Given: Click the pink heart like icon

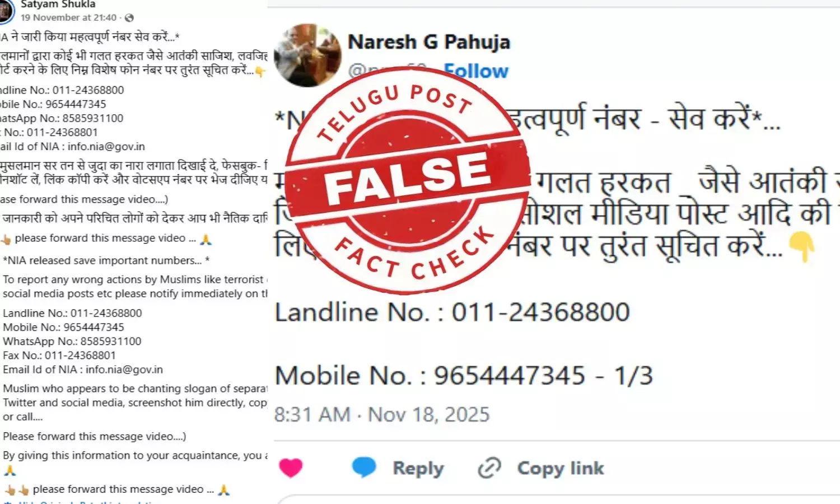Looking at the screenshot, I should click(x=291, y=468).
